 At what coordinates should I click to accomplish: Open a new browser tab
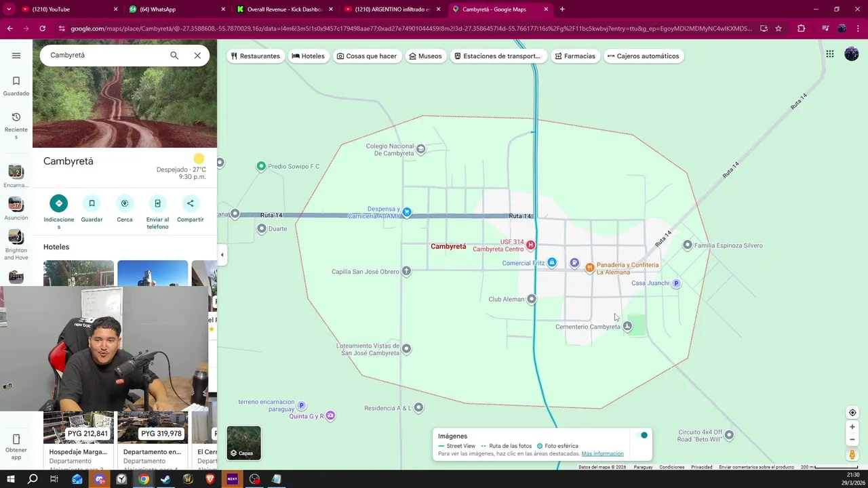(562, 9)
